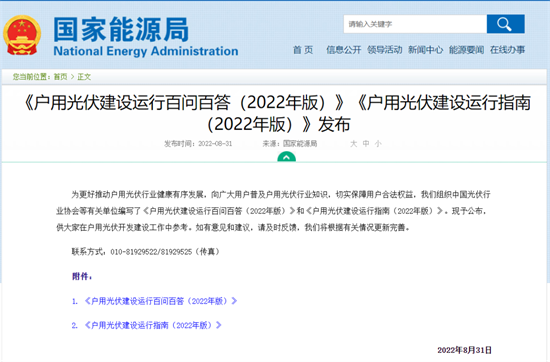Click the article headline text
This screenshot has width=550, height=362.
tap(278, 113)
